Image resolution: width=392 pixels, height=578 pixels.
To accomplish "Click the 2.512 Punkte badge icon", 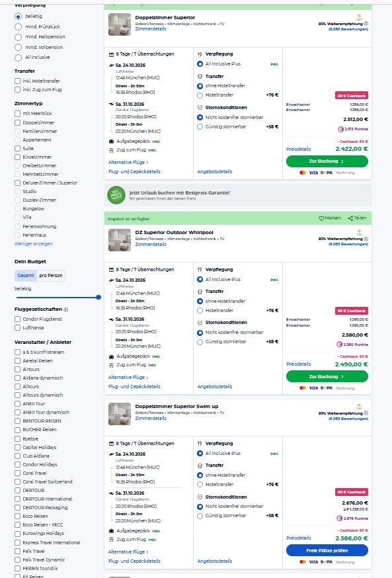I will pyautogui.click(x=340, y=129).
